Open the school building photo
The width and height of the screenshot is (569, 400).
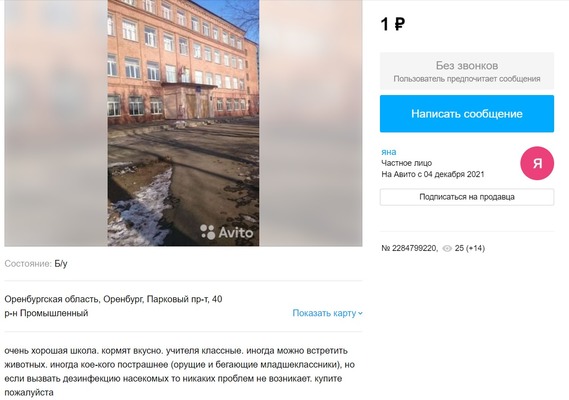183,123
